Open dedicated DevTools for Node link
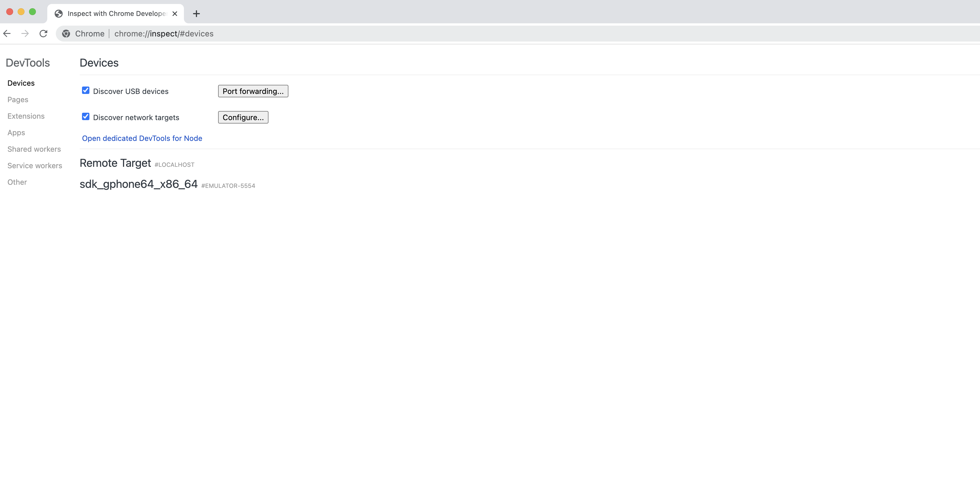The width and height of the screenshot is (980, 489). [142, 138]
